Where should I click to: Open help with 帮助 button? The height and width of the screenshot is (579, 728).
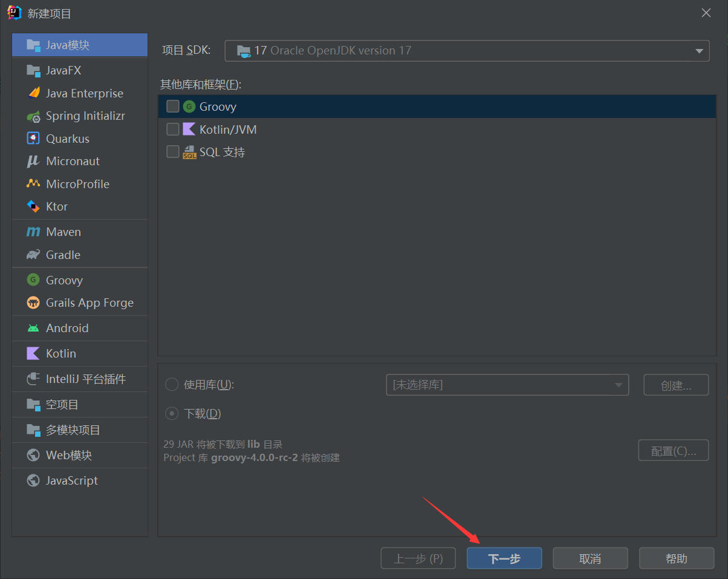(x=677, y=558)
